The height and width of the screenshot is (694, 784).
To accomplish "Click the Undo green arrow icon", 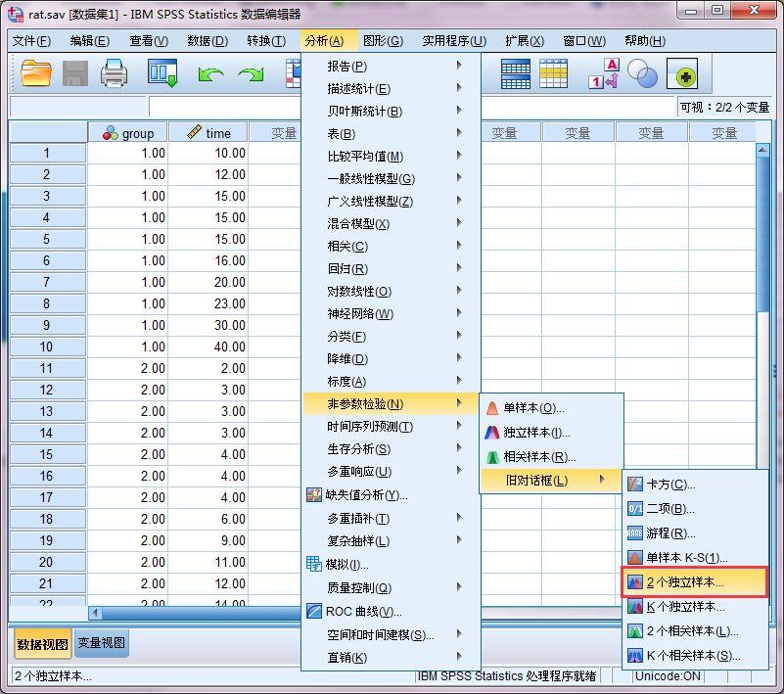I will tap(210, 75).
